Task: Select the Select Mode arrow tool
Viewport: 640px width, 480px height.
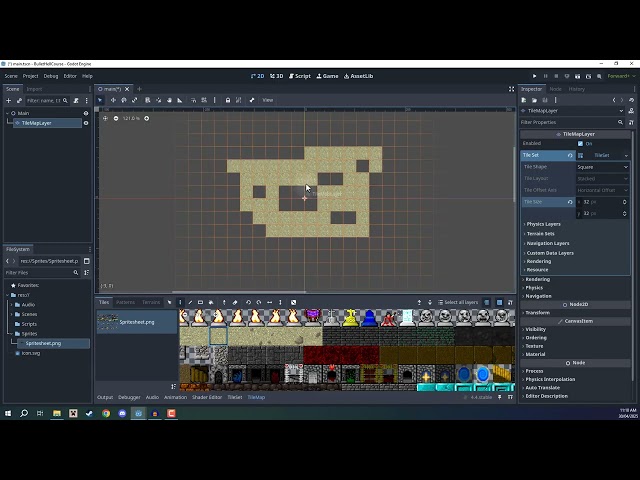Action: tap(100, 100)
